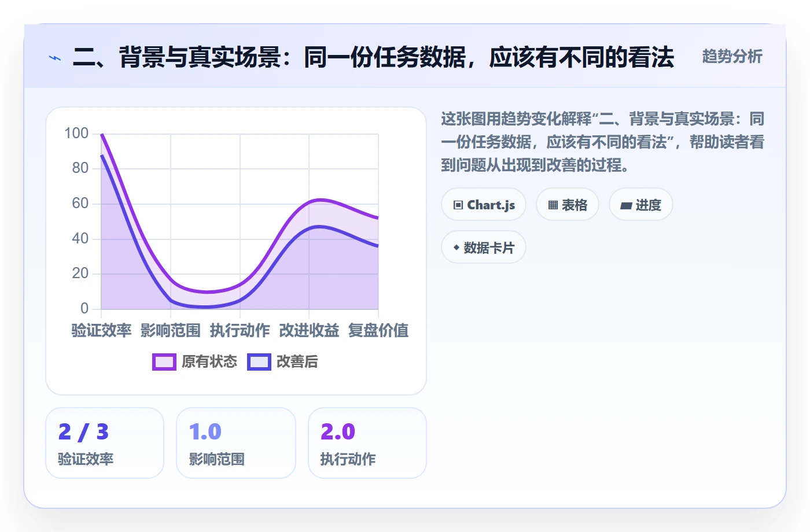Click the 复盘价值 x-axis label
Image resolution: width=810 pixels, height=532 pixels.
(378, 330)
